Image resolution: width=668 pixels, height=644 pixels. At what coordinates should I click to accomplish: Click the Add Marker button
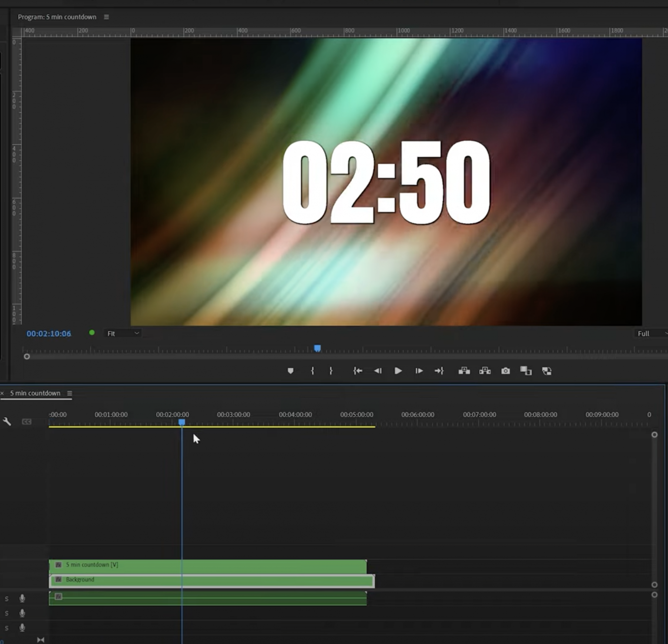pyautogui.click(x=291, y=371)
